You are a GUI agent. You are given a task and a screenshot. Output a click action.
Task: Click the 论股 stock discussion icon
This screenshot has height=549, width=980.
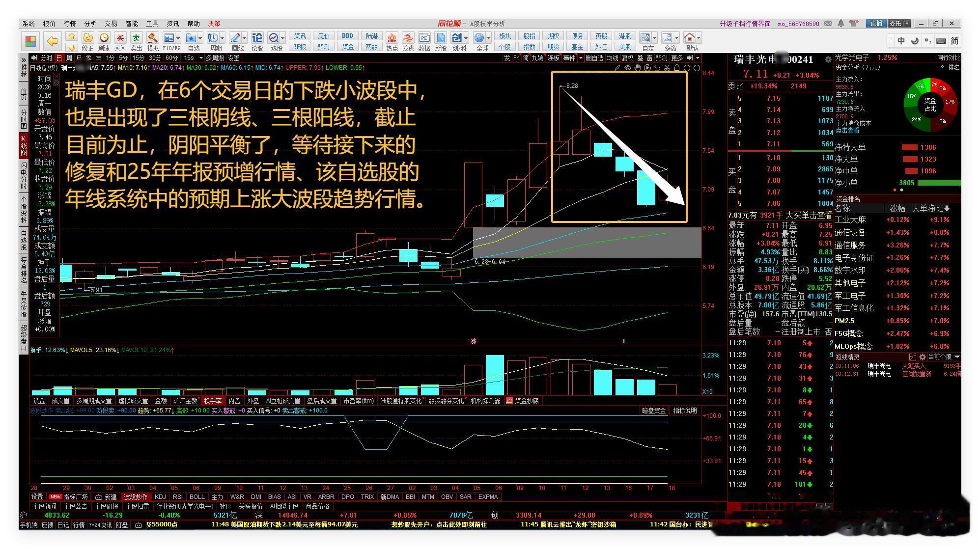[x=257, y=38]
